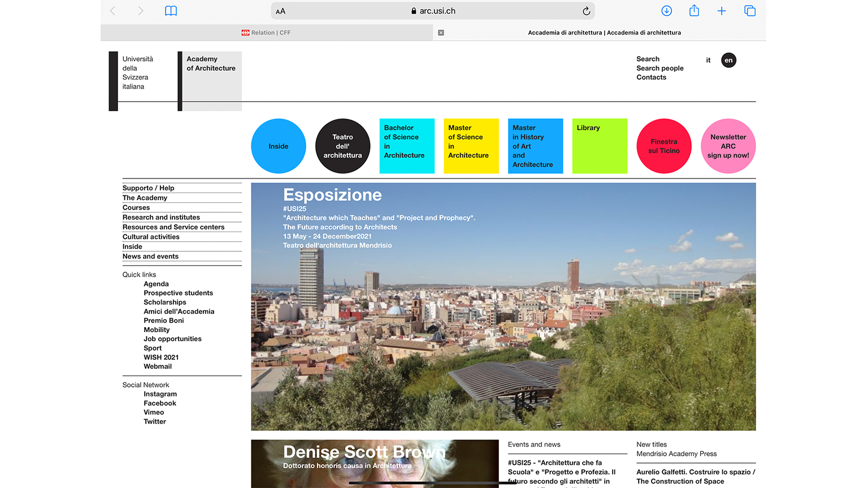Open the #USI25 news item
Image resolution: width=868 pixels, height=488 pixels.
562,472
